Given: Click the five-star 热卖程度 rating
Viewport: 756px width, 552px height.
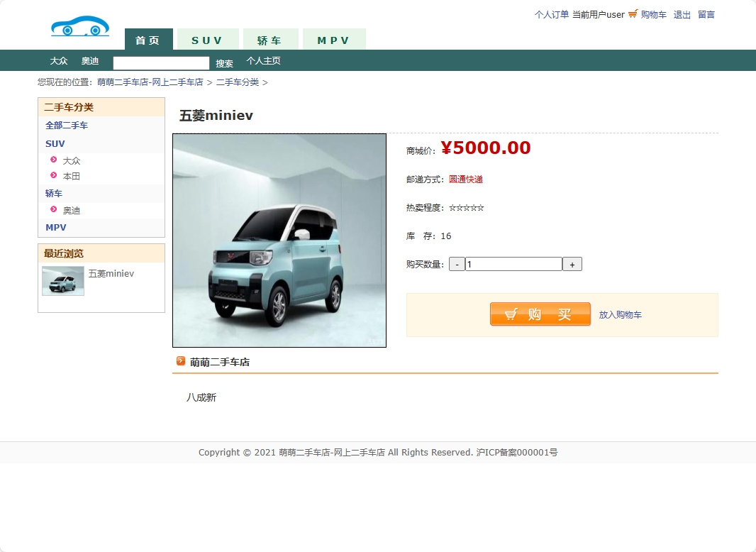Looking at the screenshot, I should [x=466, y=208].
